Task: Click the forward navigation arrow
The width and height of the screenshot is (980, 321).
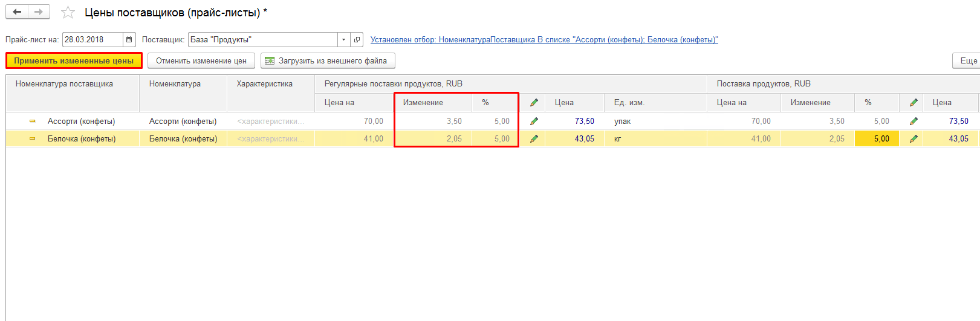Action: click(x=39, y=12)
